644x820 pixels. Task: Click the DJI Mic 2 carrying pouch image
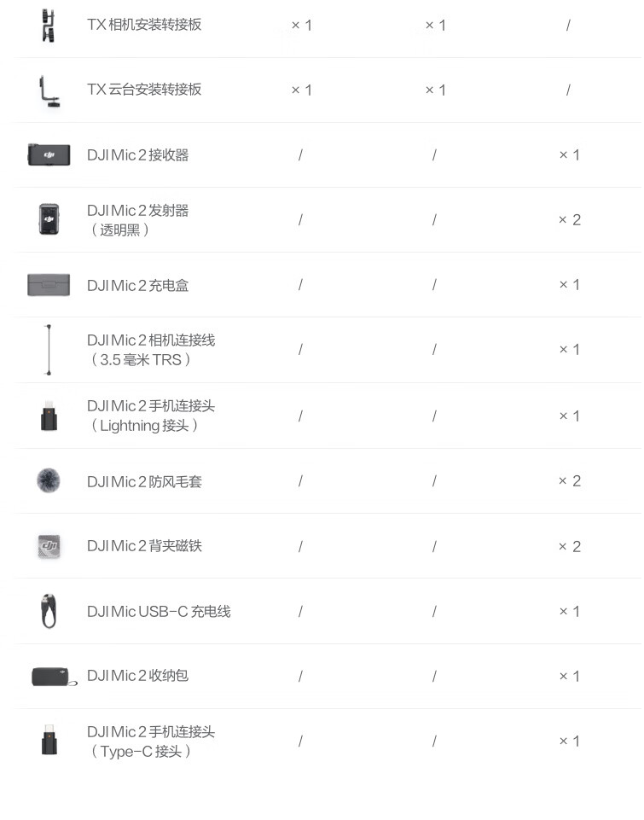coord(53,677)
